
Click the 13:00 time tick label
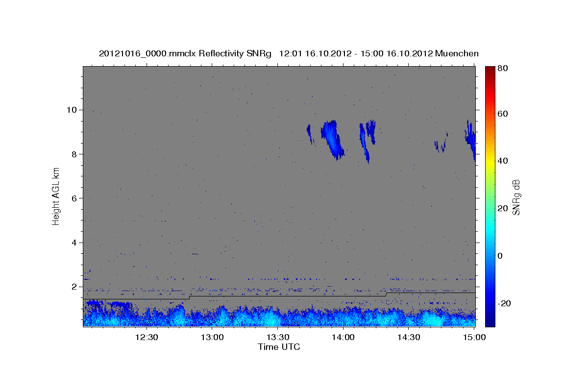pyautogui.click(x=213, y=337)
